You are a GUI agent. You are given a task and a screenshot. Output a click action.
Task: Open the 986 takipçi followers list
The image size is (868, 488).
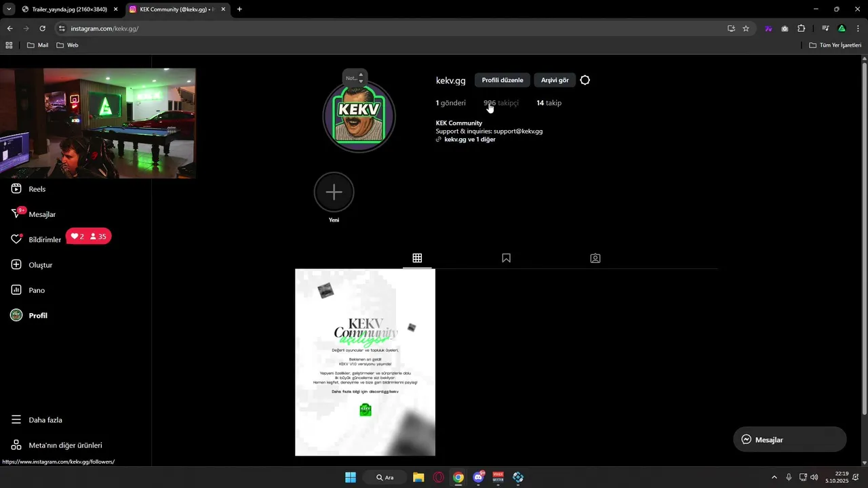click(x=500, y=103)
